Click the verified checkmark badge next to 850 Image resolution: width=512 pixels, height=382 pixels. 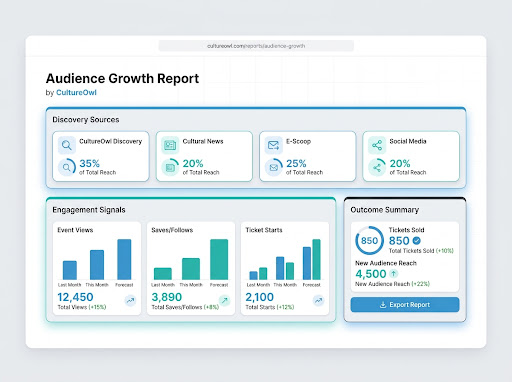417,240
